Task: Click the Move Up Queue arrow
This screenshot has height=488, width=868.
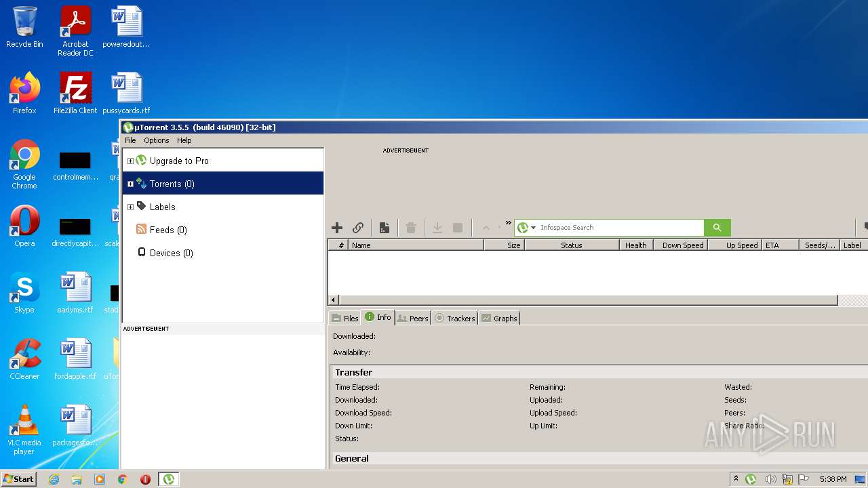Action: tap(486, 228)
